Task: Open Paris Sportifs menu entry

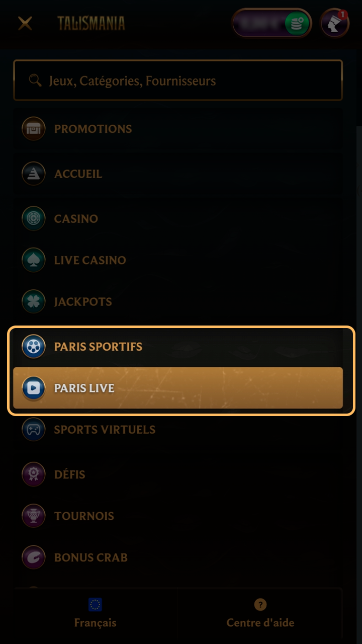Action: pyautogui.click(x=98, y=347)
